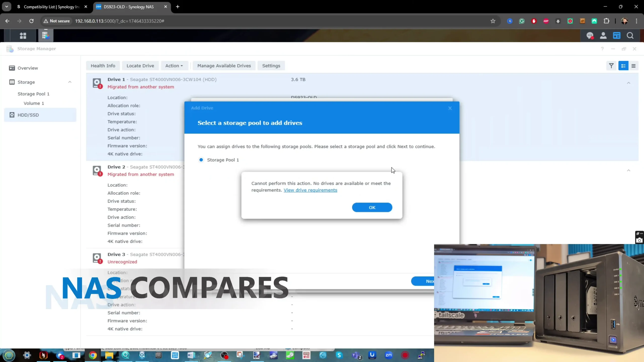This screenshot has width=644, height=362.
Task: Open the Chrome tab search dropdown
Action: click(x=7, y=7)
